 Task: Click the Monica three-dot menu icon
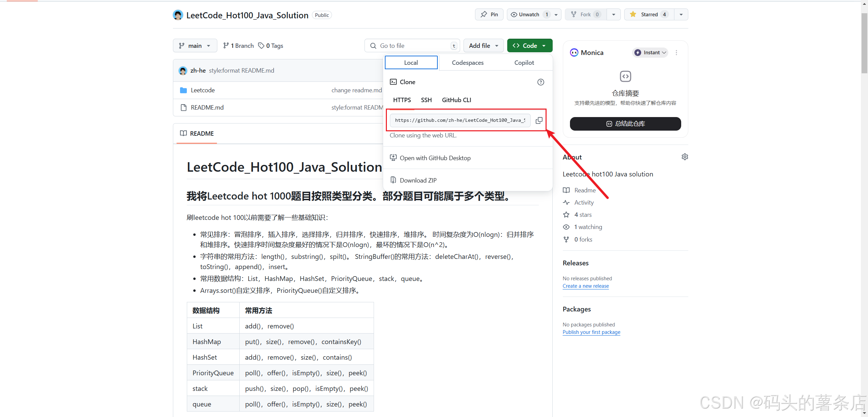click(676, 53)
